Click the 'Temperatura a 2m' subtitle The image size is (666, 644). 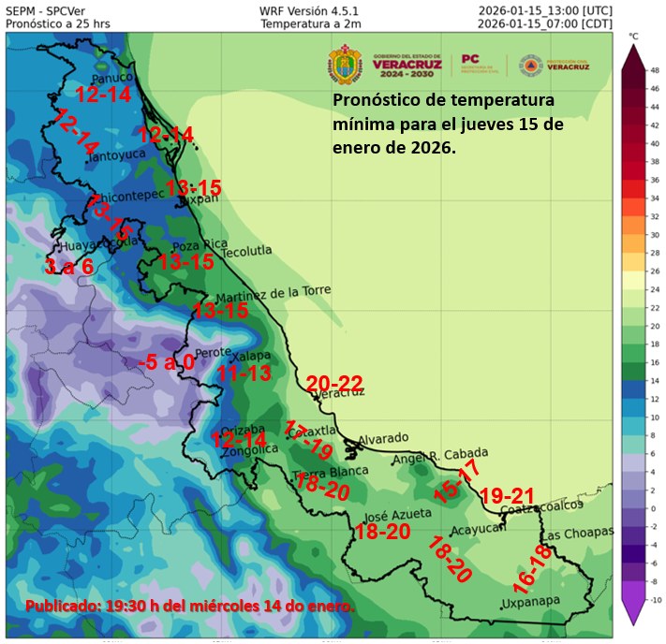(x=311, y=23)
